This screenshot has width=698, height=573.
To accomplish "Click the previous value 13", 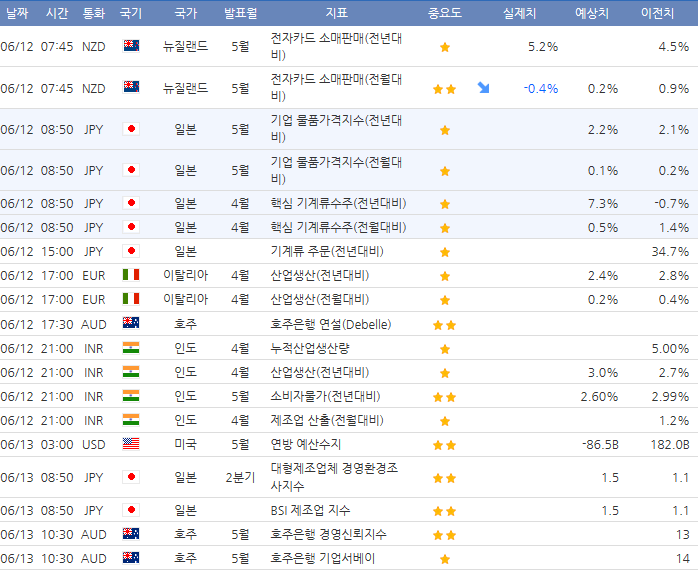I will coord(682,534).
